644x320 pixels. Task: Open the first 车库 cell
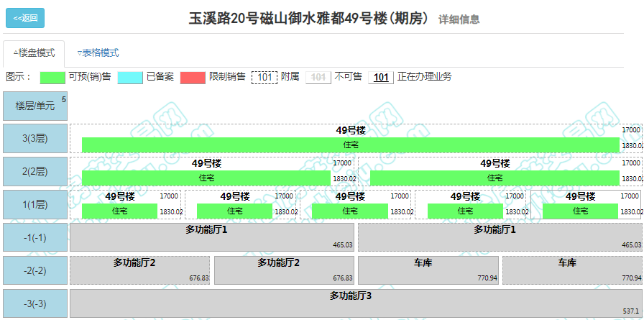[x=428, y=270]
